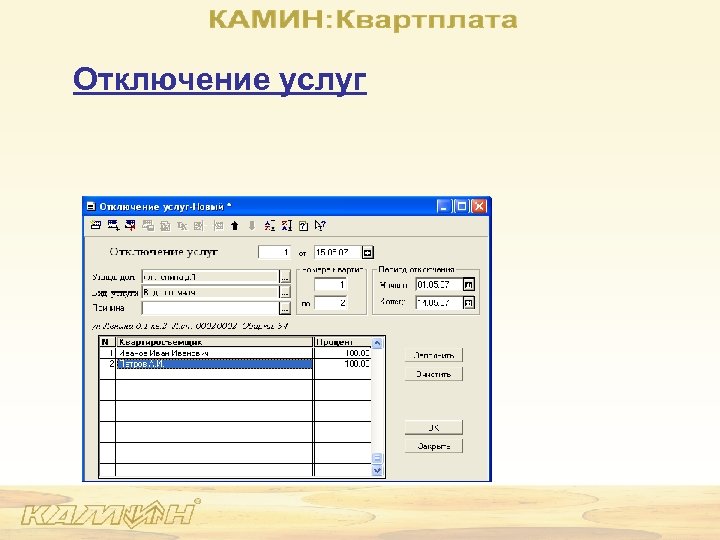Click the Закрыть (Close) button

(433, 446)
